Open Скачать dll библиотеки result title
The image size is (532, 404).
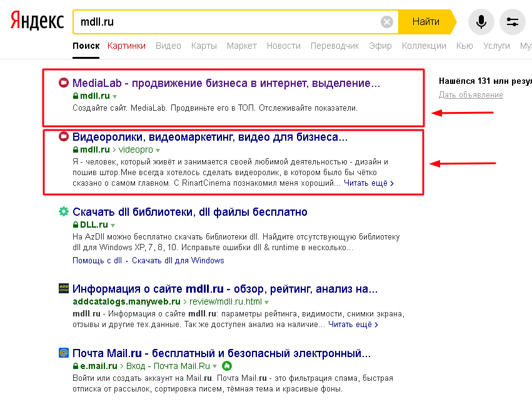tap(190, 212)
